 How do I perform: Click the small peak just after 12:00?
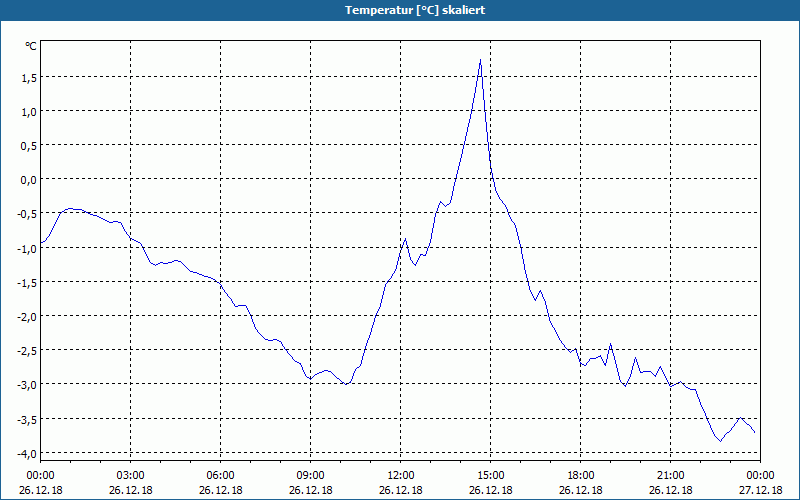(x=405, y=239)
